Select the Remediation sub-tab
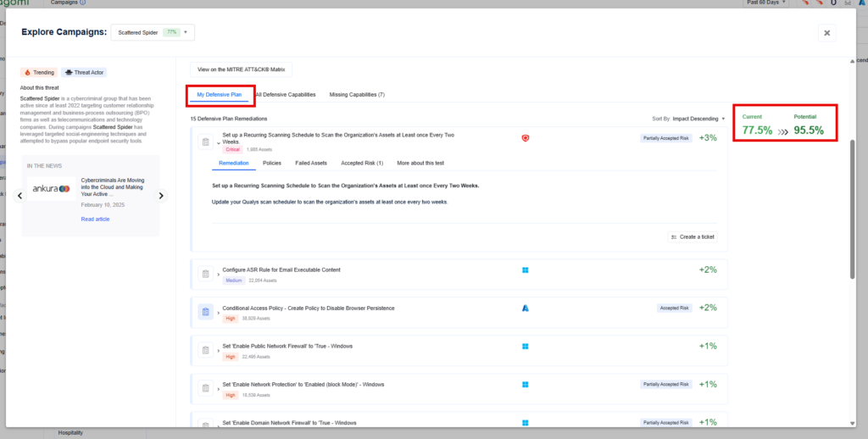868x439 pixels. [234, 164]
